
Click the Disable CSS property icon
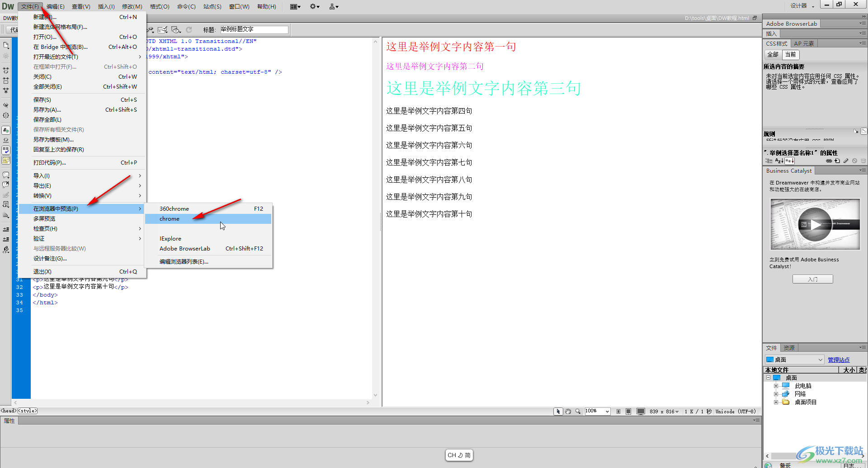click(x=854, y=161)
